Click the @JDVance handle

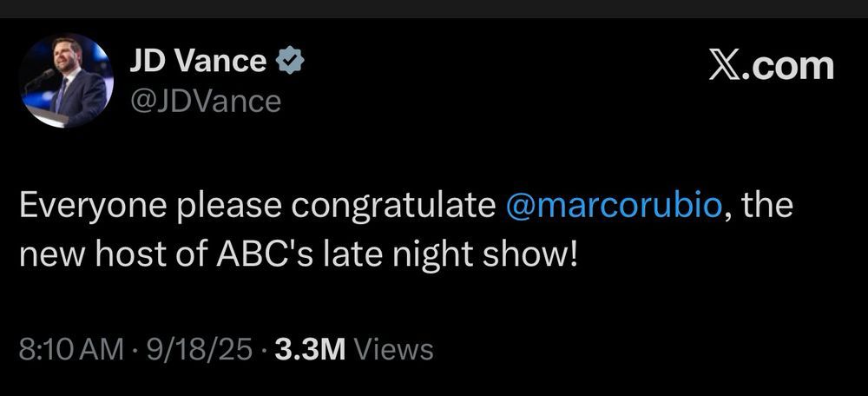pos(205,102)
